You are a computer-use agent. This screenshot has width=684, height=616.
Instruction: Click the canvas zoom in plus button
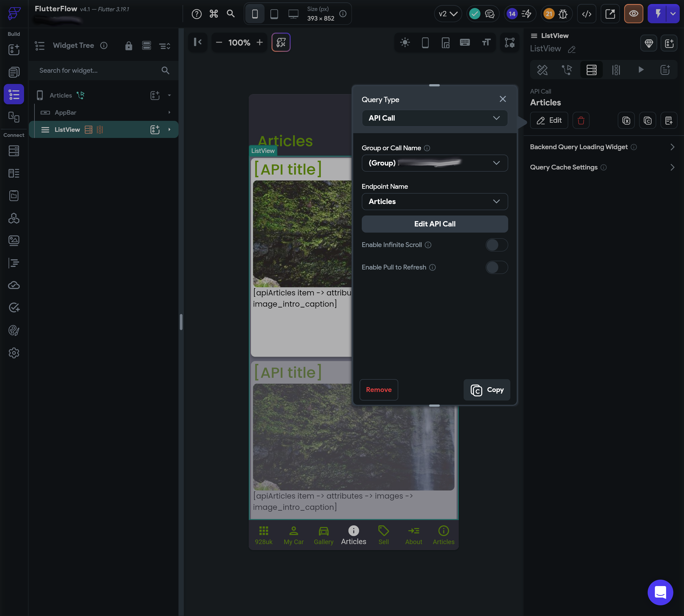259,42
